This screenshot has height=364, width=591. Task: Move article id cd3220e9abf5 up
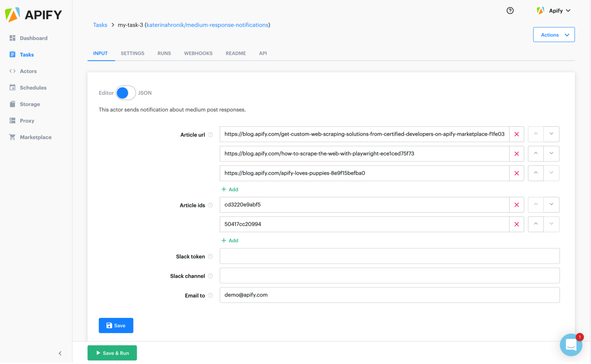pos(536,205)
